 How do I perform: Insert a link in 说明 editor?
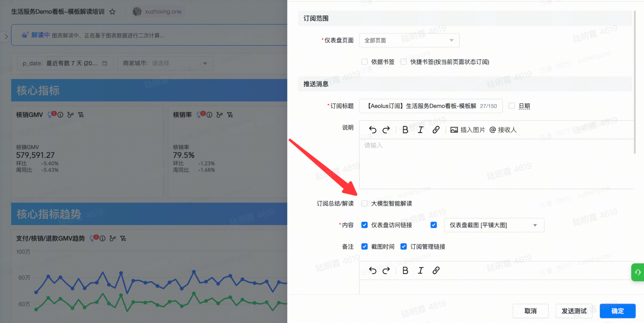click(436, 130)
